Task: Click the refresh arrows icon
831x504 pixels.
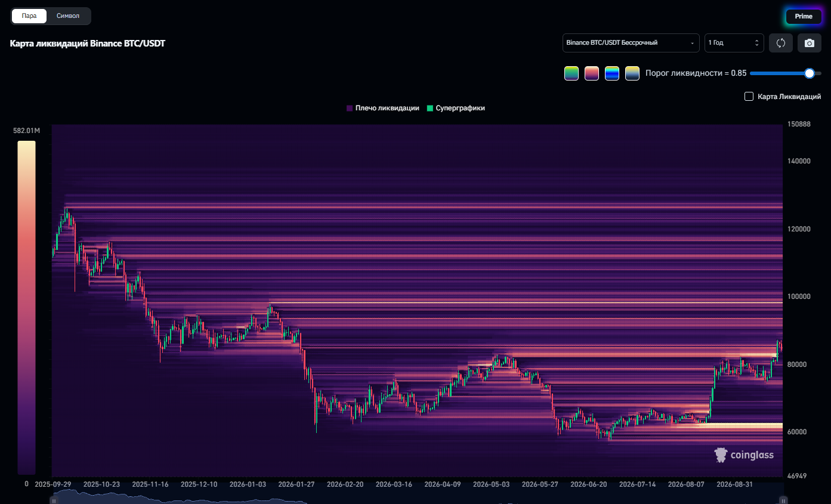Action: point(781,43)
